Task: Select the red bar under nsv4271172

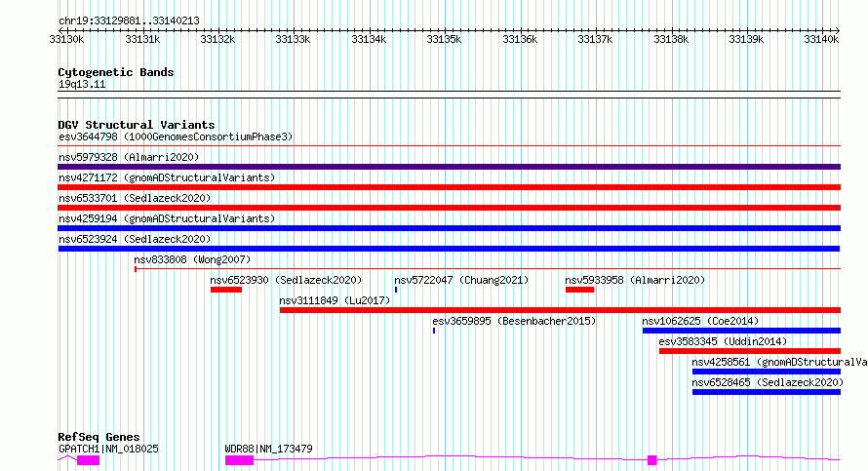Action: pos(449,187)
